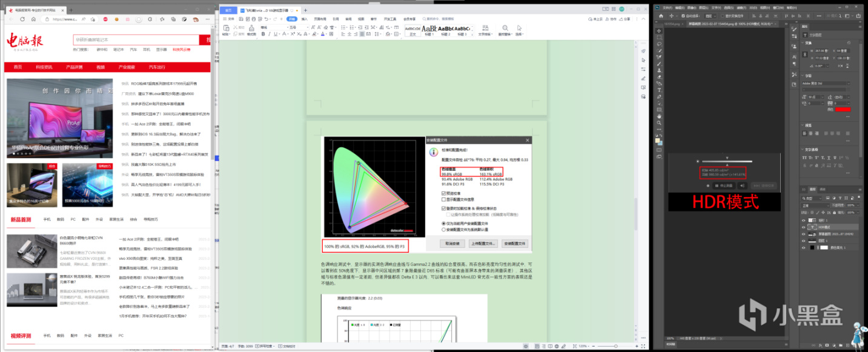Select the Clone Stamp tool in Photoshop

(659, 70)
